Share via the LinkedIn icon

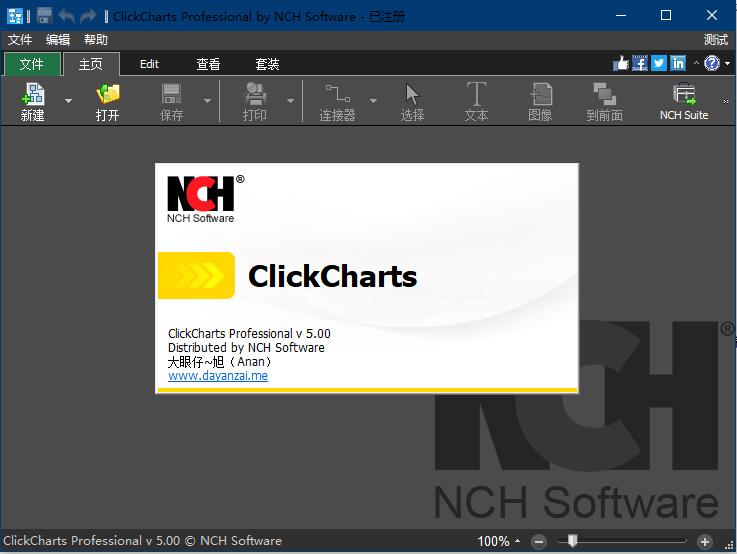(678, 63)
